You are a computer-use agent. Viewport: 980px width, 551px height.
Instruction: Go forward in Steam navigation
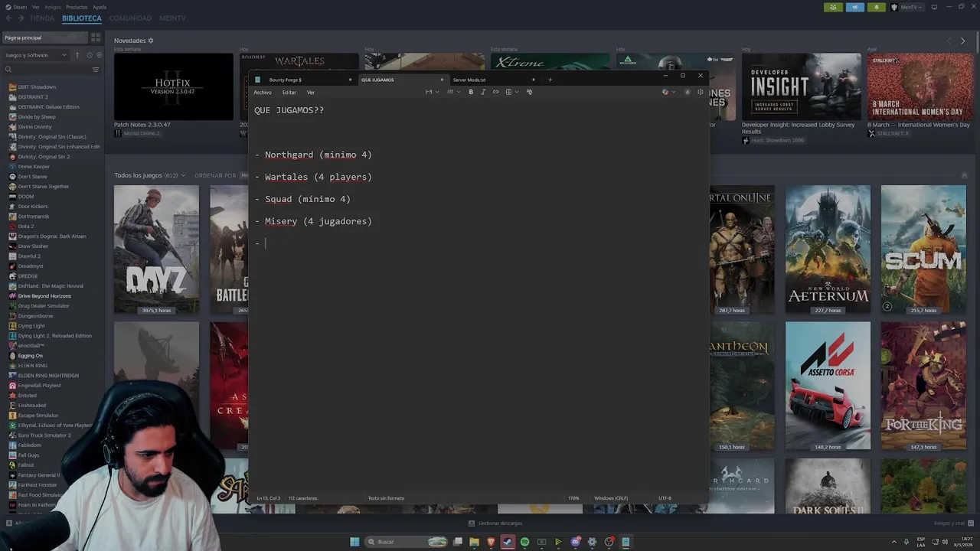tap(21, 18)
